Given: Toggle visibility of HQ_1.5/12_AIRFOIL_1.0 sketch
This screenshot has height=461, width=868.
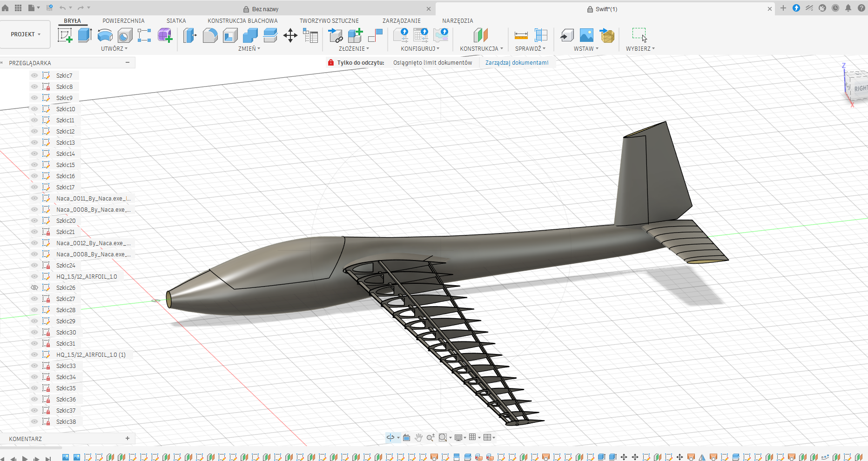Looking at the screenshot, I should click(x=34, y=276).
